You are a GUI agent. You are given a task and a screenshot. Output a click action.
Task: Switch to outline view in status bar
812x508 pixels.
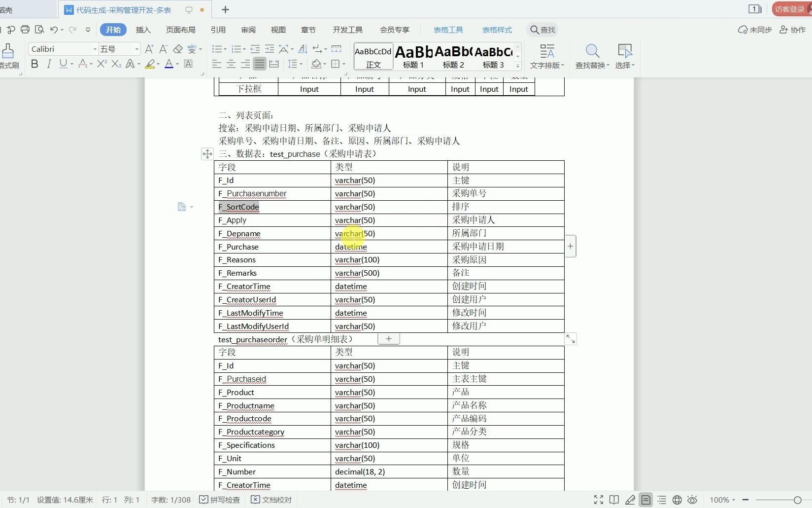(x=662, y=500)
